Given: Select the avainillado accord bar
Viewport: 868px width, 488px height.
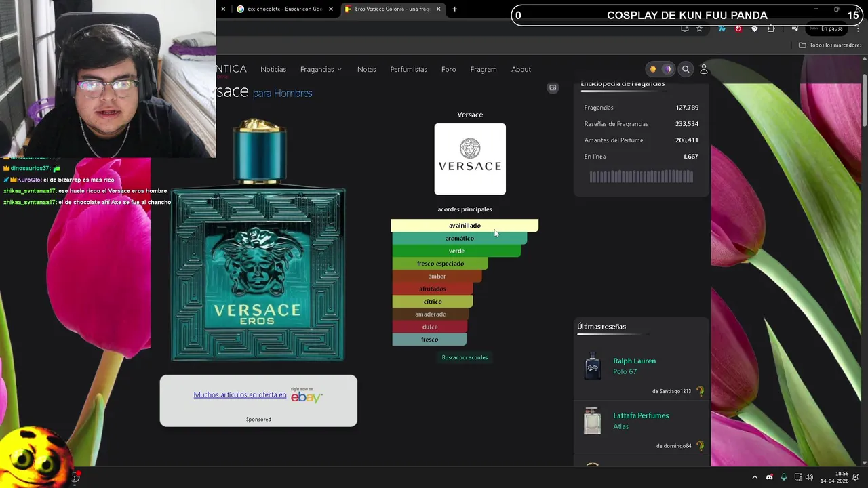Looking at the screenshot, I should (465, 226).
